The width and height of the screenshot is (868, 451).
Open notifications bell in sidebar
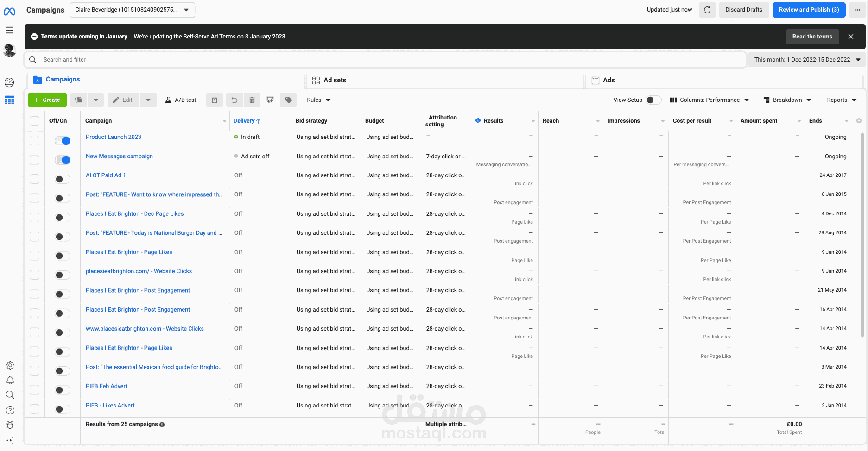coord(10,380)
